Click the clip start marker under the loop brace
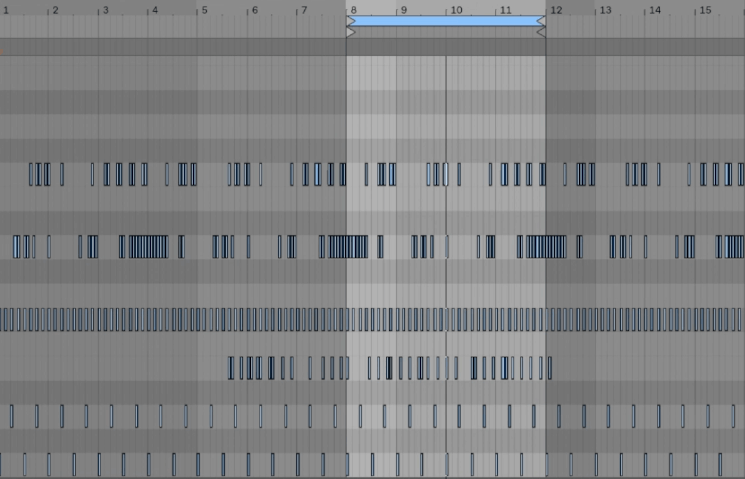745x479 pixels. coord(351,32)
